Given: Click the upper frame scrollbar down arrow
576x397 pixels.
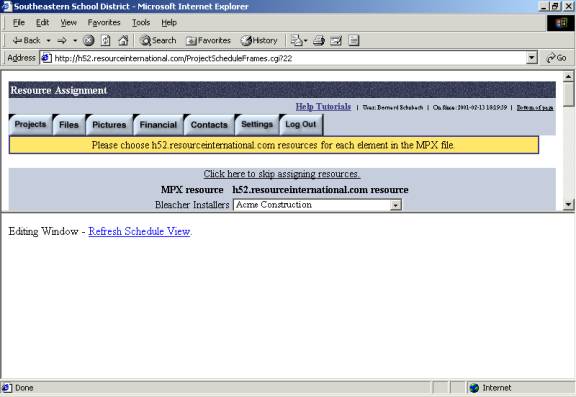Looking at the screenshot, I should (x=568, y=204).
